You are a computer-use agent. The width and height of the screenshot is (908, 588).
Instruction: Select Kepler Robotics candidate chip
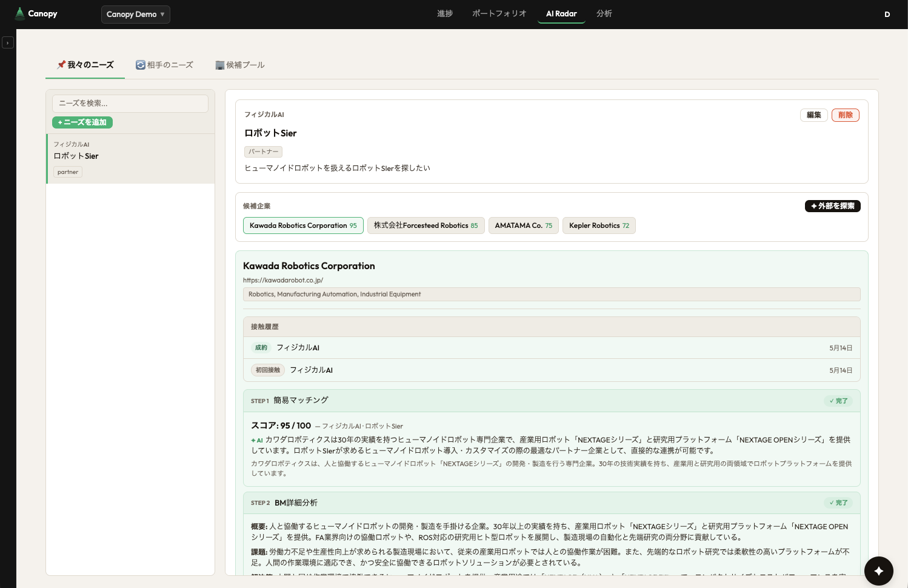pyautogui.click(x=599, y=226)
